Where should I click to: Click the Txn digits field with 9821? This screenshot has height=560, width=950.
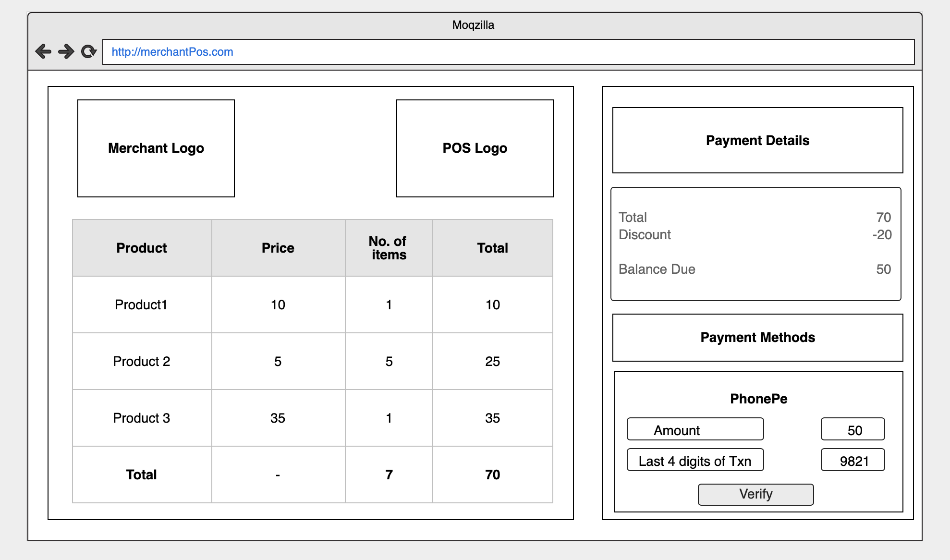pos(853,460)
